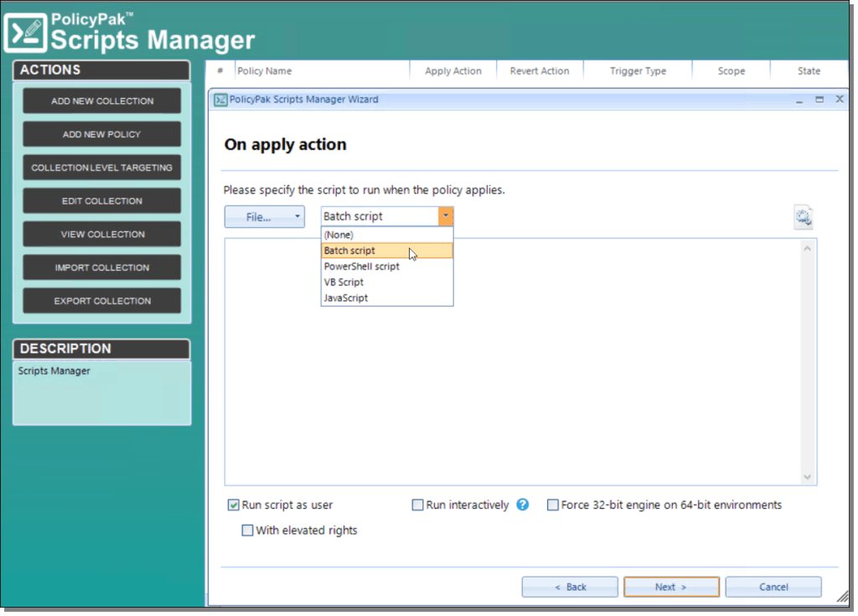Check Force 32-bit engine on 64-bit environments
The height and width of the screenshot is (616, 858).
[553, 505]
